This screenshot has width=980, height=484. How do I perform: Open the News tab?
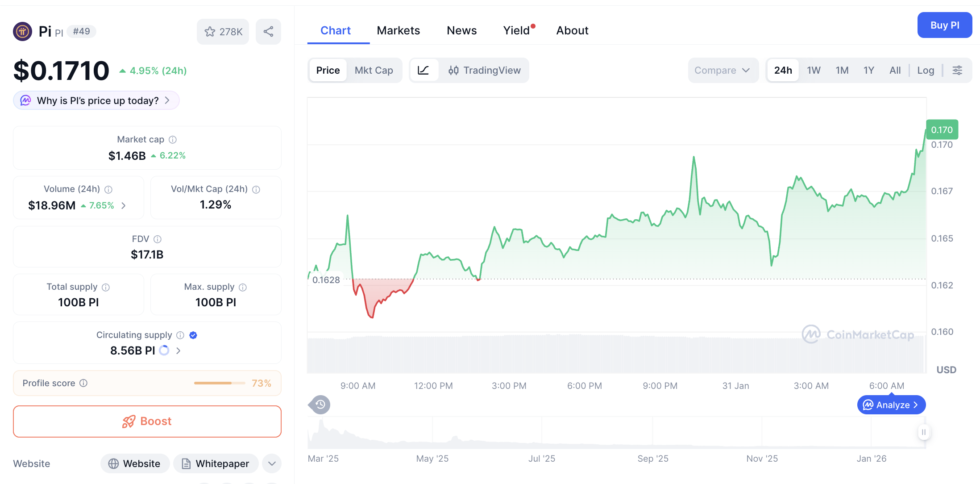(461, 30)
